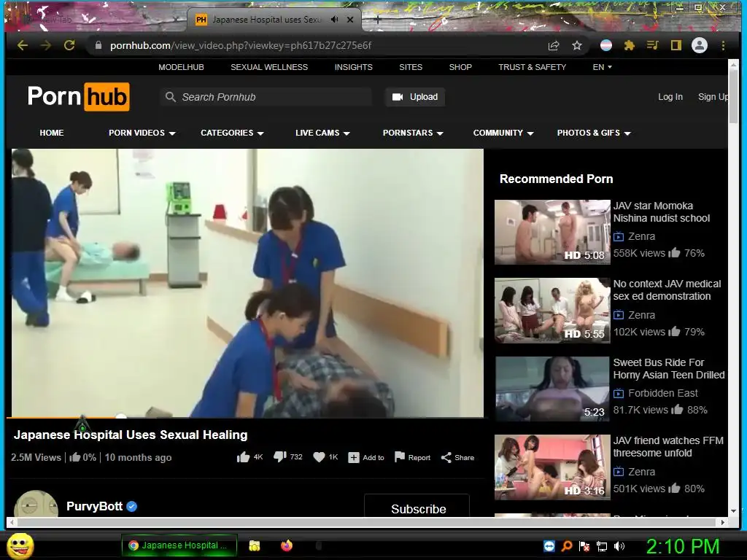Select the Chrome window in the taskbar
Image resolution: width=747 pixels, height=560 pixels.
coord(181,545)
